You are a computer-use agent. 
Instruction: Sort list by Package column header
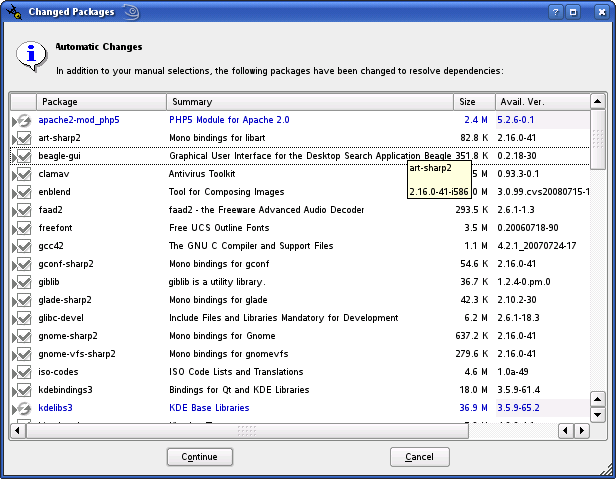(x=101, y=102)
